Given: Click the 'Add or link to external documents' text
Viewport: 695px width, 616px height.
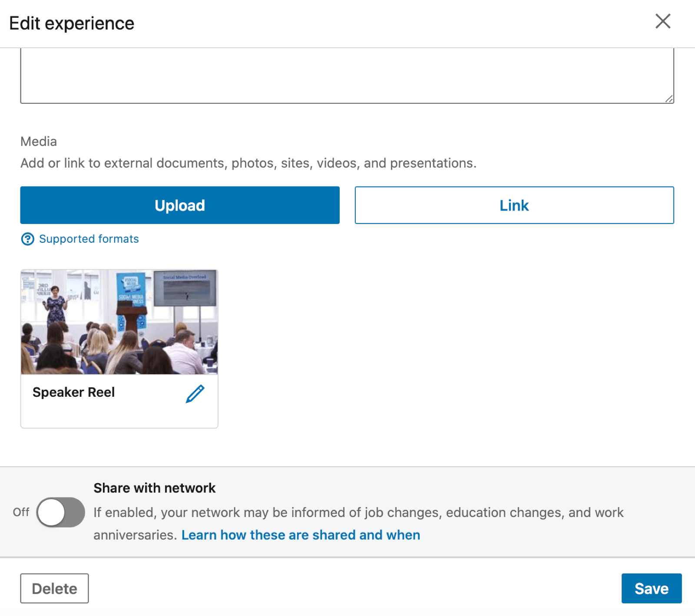Looking at the screenshot, I should (248, 163).
